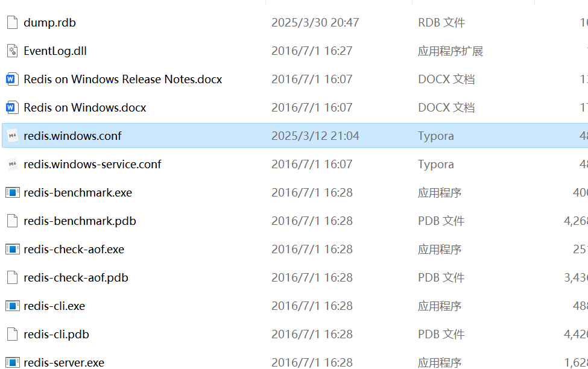Select the redis-cli.exe file name
The width and height of the screenshot is (588, 369).
[54, 306]
